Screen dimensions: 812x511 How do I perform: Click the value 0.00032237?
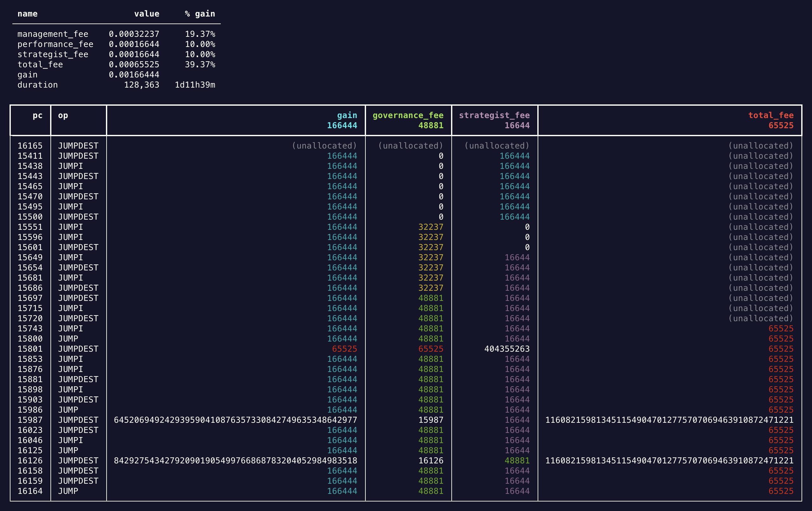[x=134, y=34]
